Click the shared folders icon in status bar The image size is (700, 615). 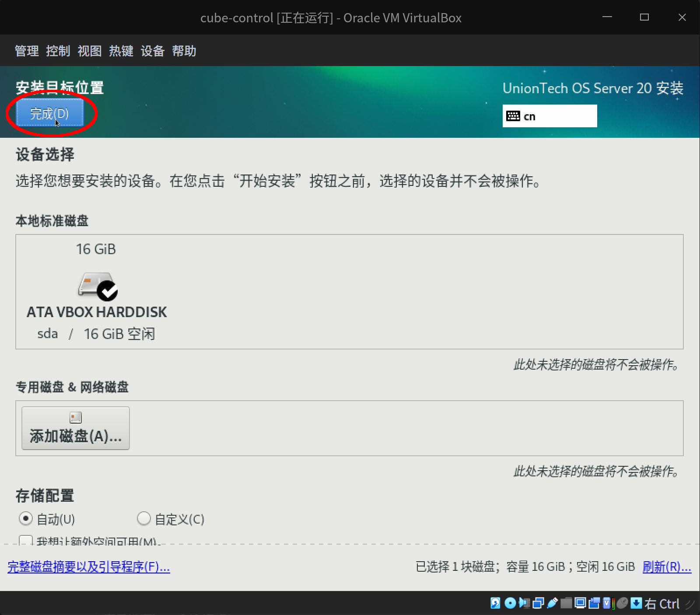(x=566, y=604)
